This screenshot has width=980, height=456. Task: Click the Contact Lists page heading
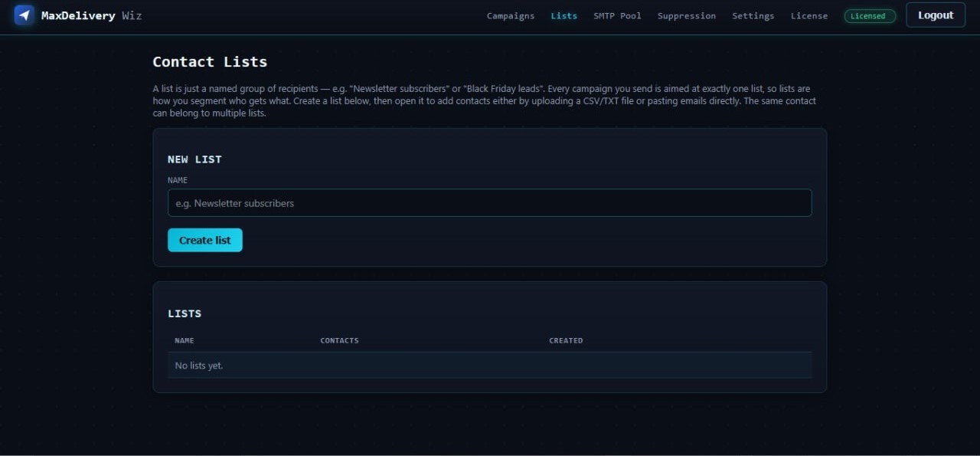coord(210,62)
